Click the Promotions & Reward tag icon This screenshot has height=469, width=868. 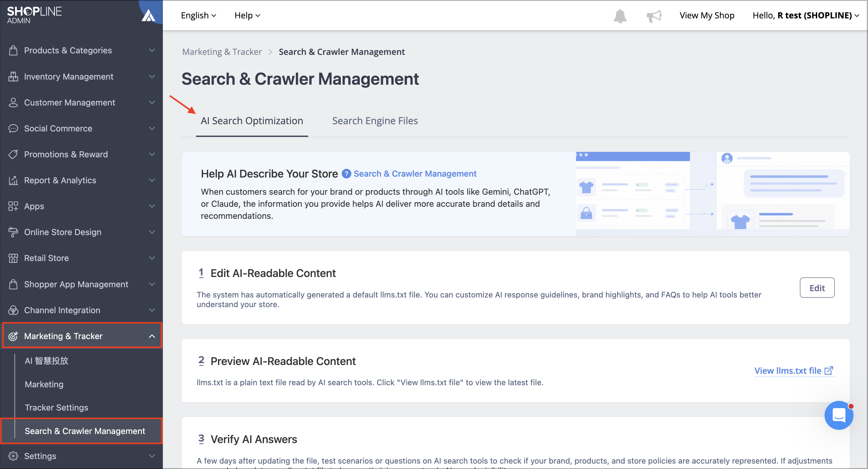(13, 155)
